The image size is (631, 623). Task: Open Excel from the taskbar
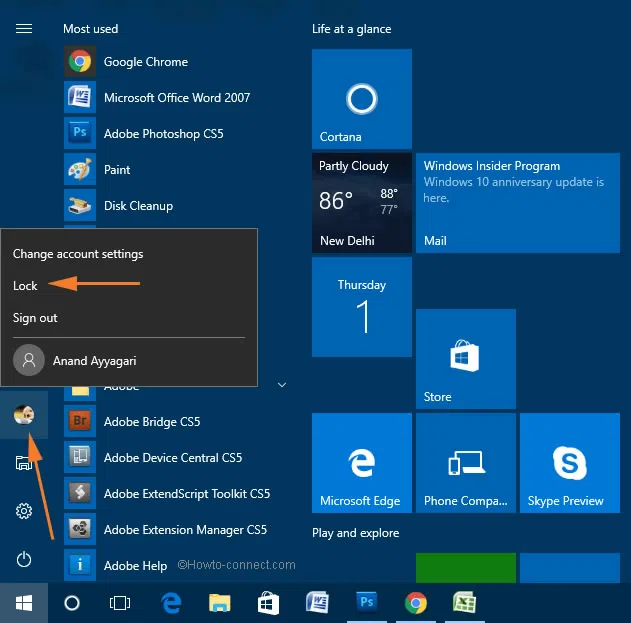(464, 603)
